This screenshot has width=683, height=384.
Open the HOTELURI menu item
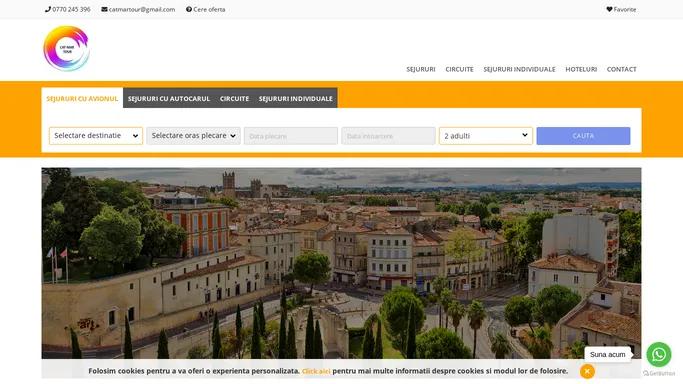point(581,69)
